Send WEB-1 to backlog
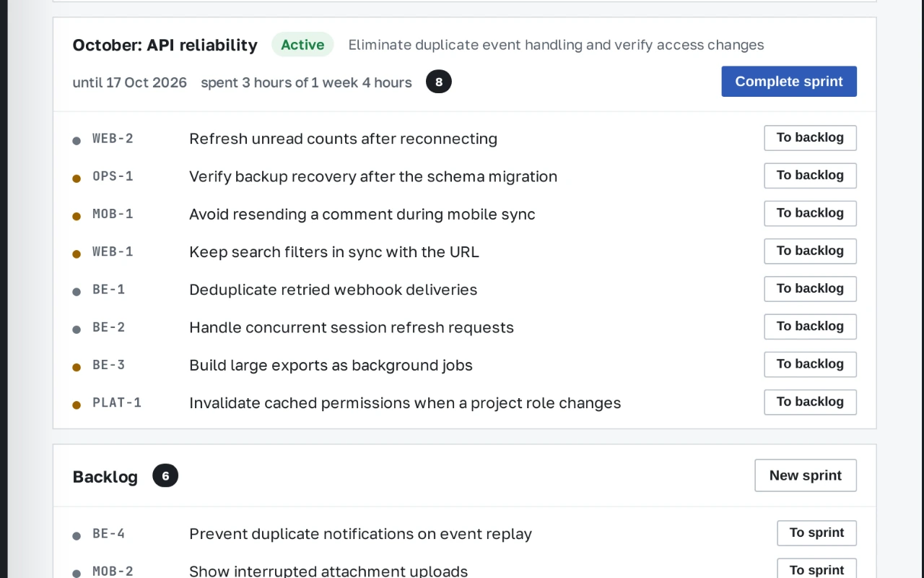This screenshot has height=578, width=924. coord(810,251)
